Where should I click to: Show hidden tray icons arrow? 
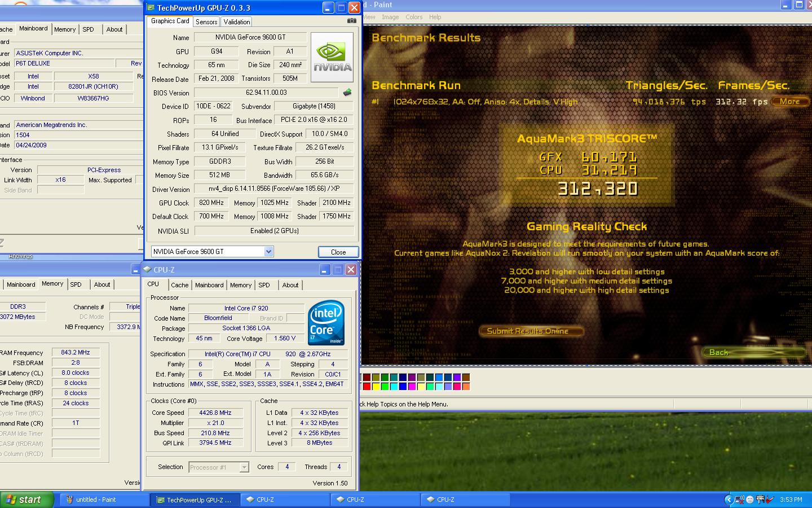[729, 500]
